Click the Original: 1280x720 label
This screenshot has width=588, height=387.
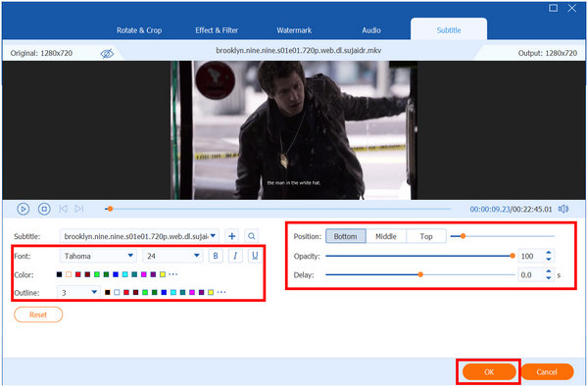click(41, 53)
